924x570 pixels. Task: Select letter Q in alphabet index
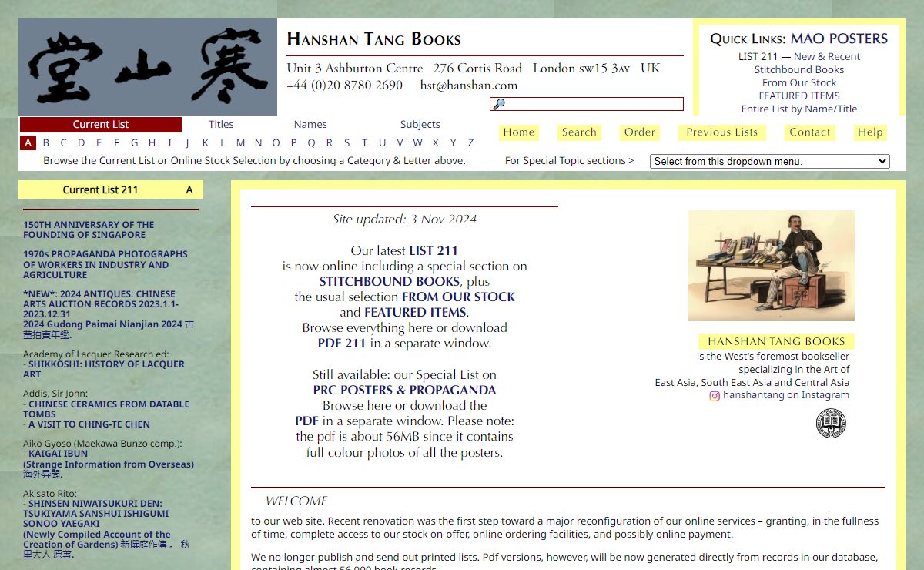click(312, 143)
